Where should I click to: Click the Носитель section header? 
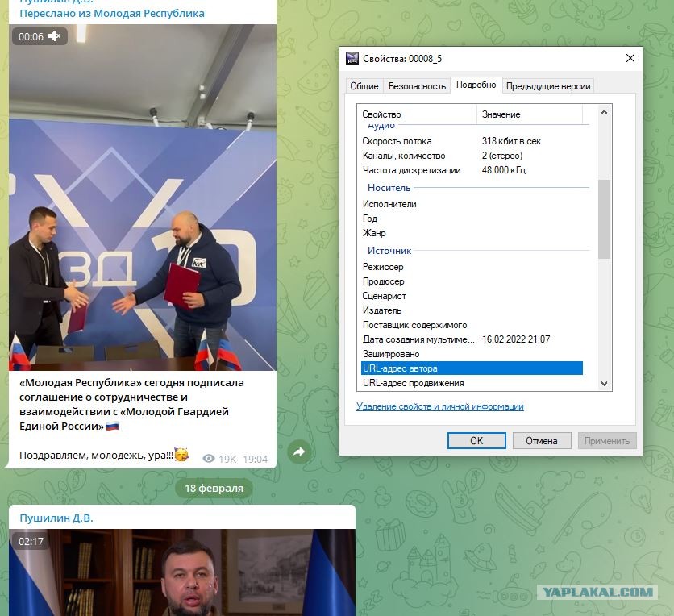tap(389, 188)
